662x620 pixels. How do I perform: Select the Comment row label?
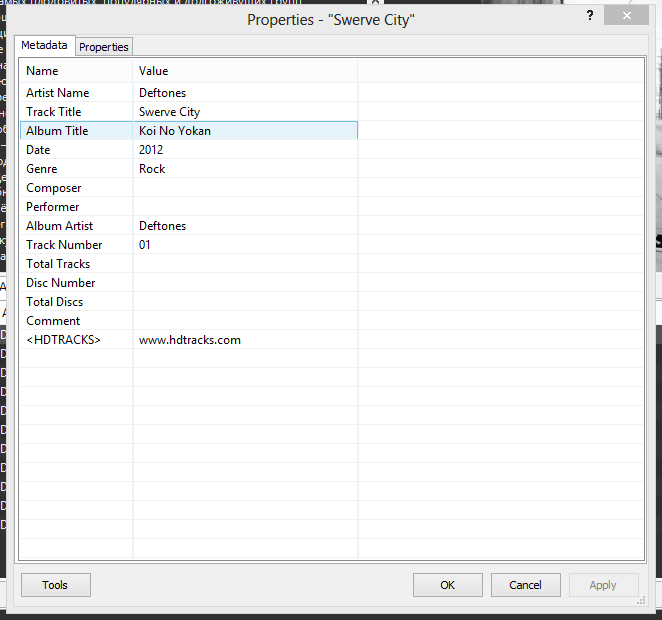click(x=53, y=321)
